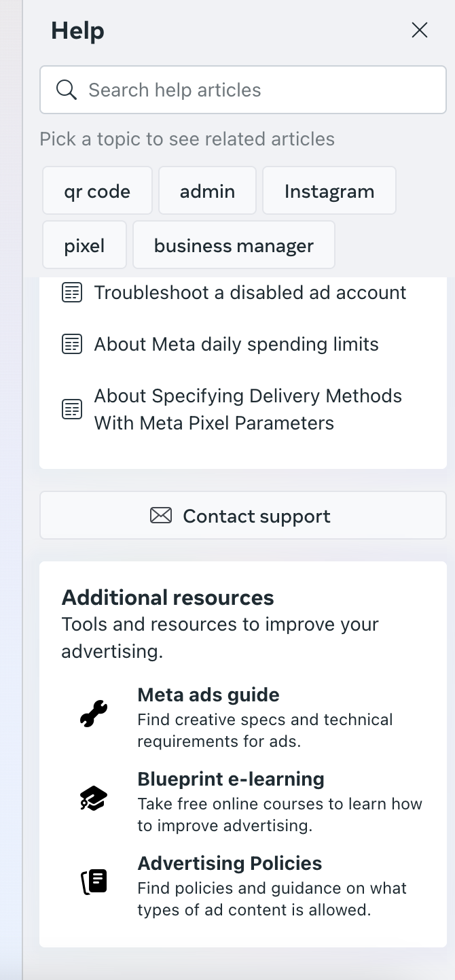Image resolution: width=455 pixels, height=980 pixels.
Task: Close the Help panel
Action: [x=420, y=30]
